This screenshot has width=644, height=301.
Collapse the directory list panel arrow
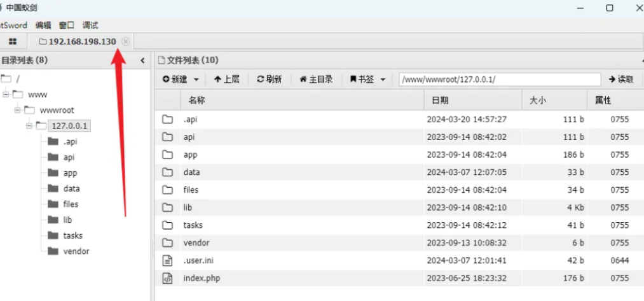coord(142,60)
